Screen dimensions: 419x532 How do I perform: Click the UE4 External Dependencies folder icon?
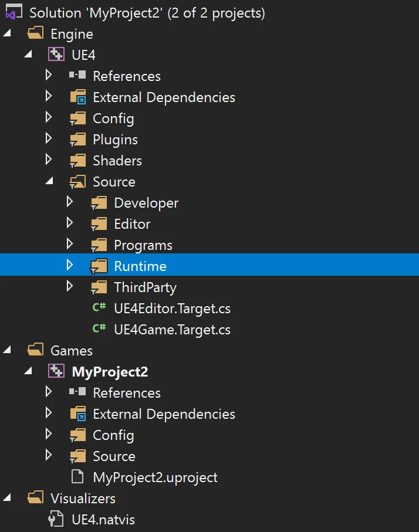(77, 97)
